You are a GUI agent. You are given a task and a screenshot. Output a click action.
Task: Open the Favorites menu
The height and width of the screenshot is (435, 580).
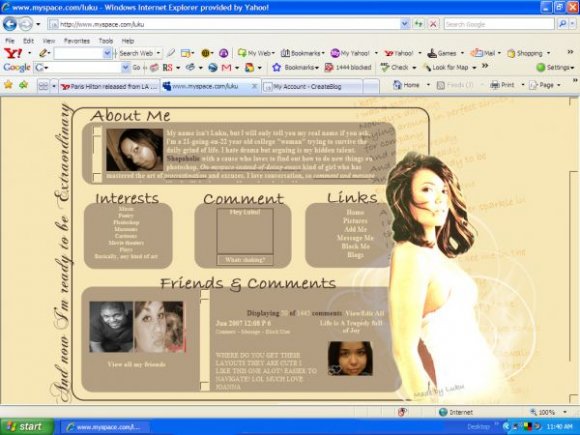[x=77, y=41]
